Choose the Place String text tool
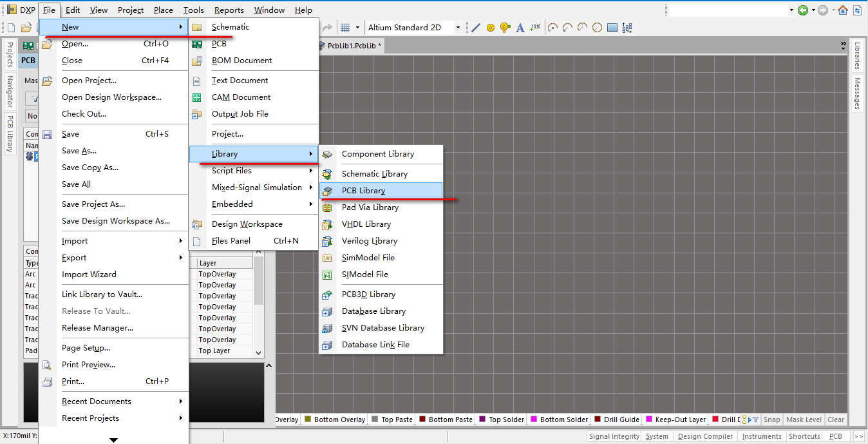 520,28
